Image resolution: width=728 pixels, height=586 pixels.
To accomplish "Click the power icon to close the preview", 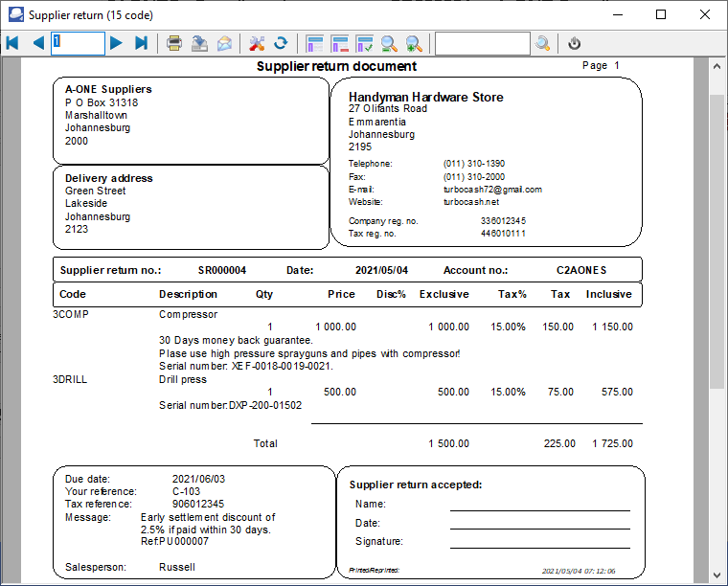I will (575, 43).
